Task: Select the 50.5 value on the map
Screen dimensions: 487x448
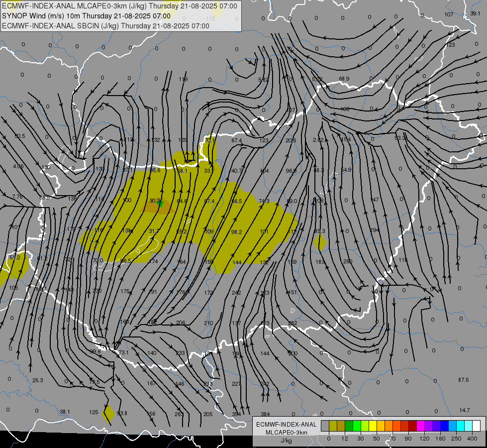Action: click(20, 136)
